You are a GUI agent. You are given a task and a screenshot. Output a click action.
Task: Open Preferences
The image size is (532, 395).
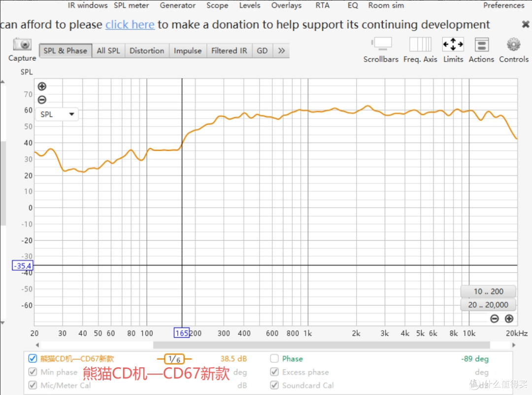point(504,5)
